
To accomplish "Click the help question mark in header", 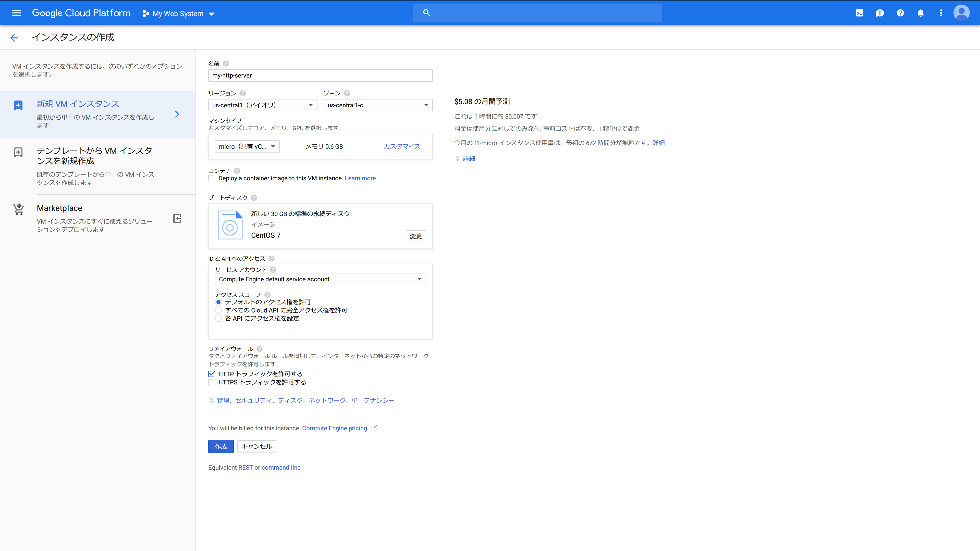I will click(x=900, y=13).
